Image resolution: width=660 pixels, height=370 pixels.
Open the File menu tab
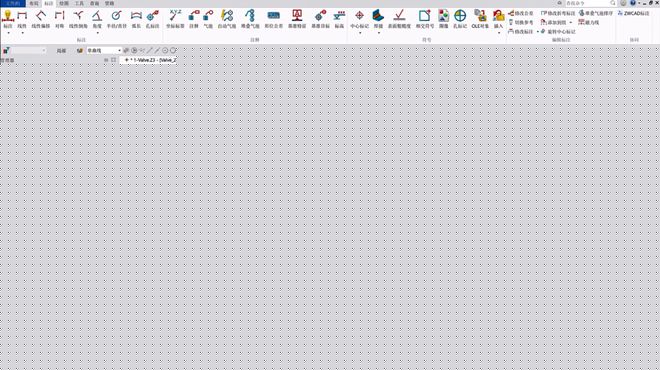13,3
